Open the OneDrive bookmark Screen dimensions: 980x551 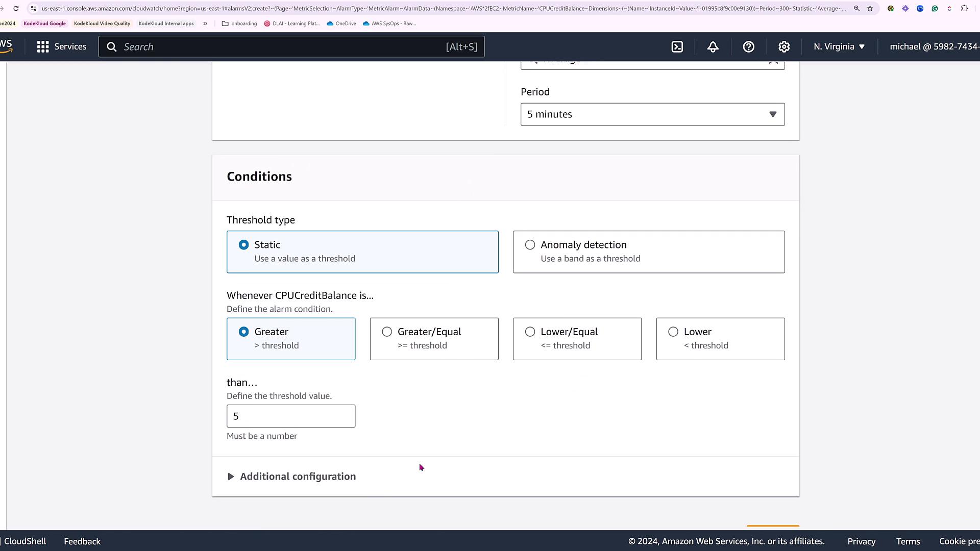pos(341,23)
